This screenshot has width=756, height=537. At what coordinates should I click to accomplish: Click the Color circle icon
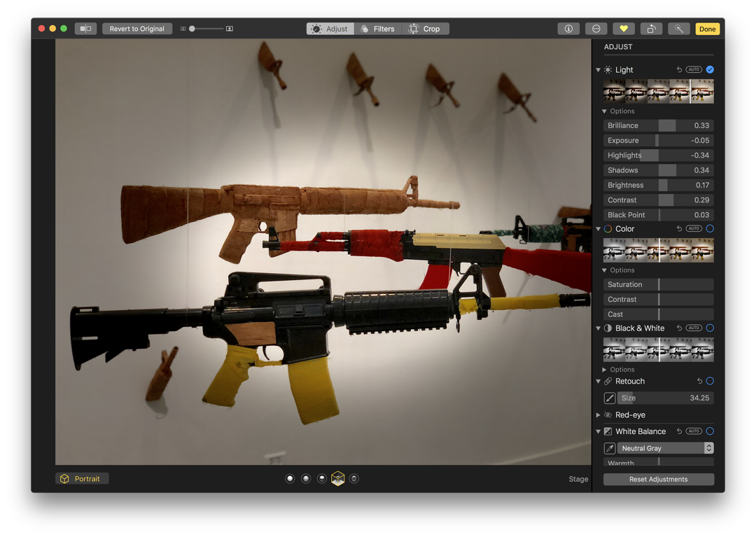point(608,229)
